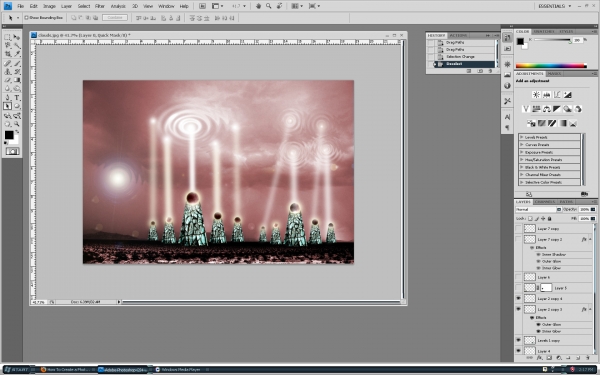Switch to Adobe Photoshop CS4 taskbar button
Screen dimensions: 600x375
123,370
